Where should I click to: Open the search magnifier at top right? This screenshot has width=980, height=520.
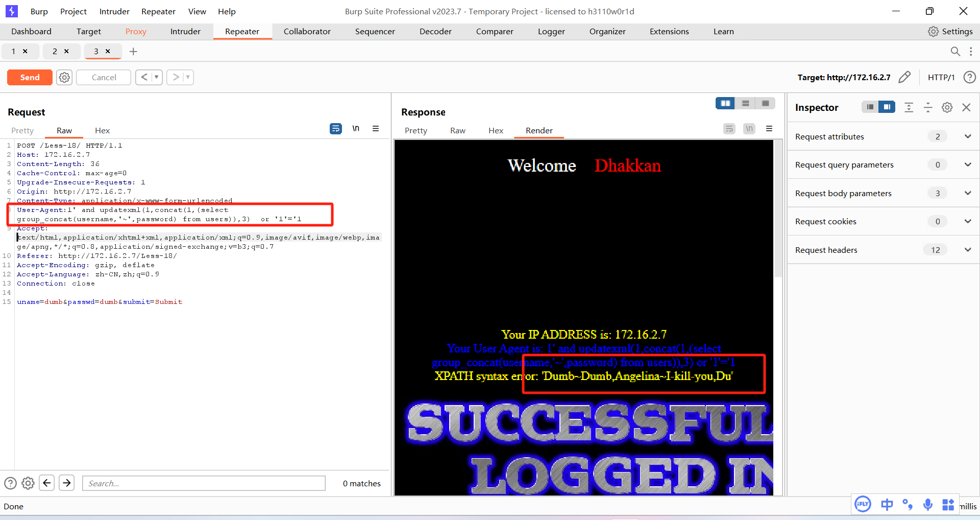(x=955, y=51)
